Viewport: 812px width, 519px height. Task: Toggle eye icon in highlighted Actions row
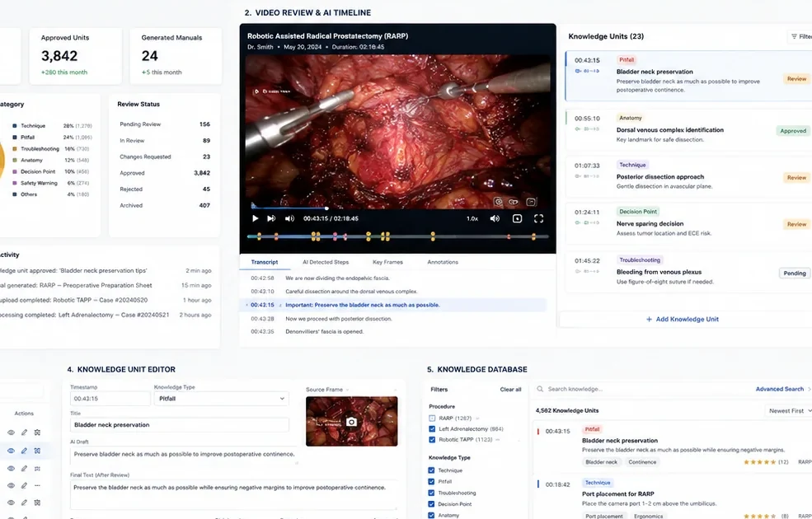click(11, 451)
